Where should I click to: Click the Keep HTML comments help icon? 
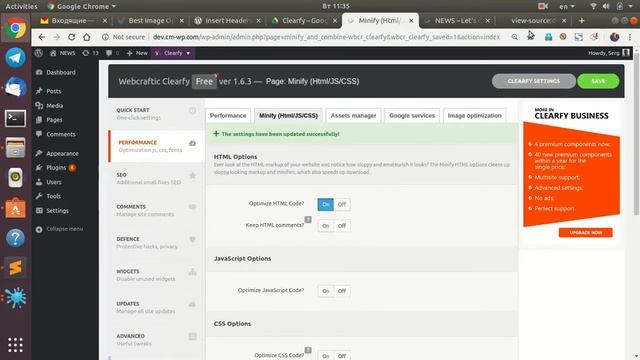(308, 220)
